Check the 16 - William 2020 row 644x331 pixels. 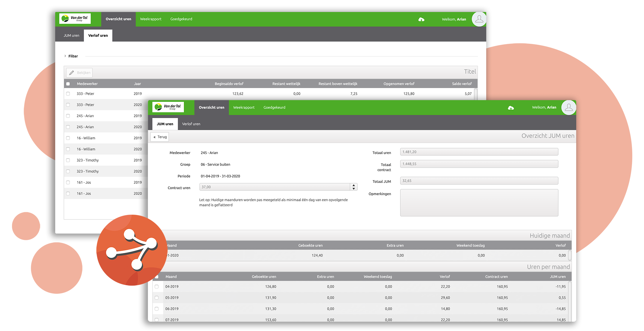[68, 149]
